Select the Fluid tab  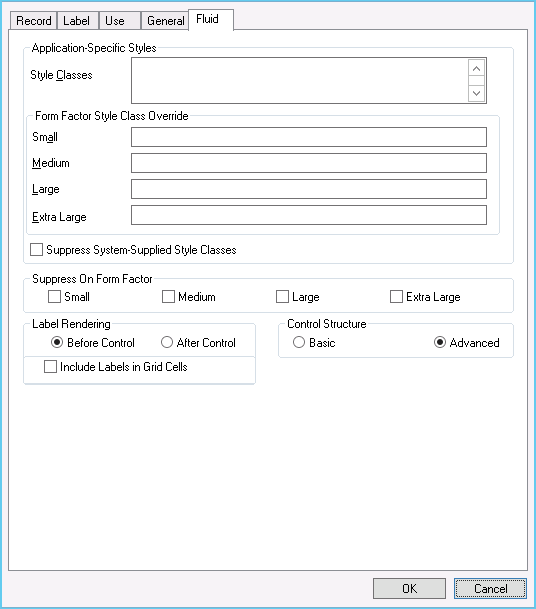(211, 19)
